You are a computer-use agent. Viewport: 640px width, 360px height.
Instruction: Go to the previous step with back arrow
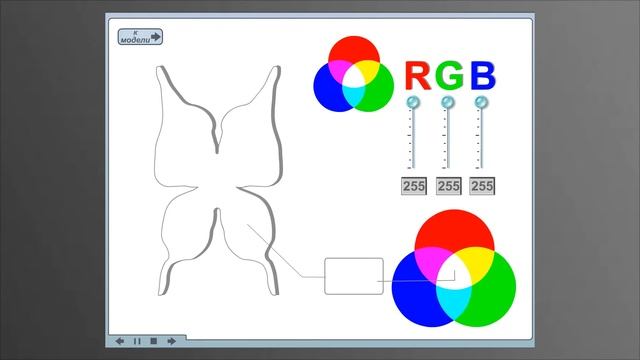(x=120, y=341)
